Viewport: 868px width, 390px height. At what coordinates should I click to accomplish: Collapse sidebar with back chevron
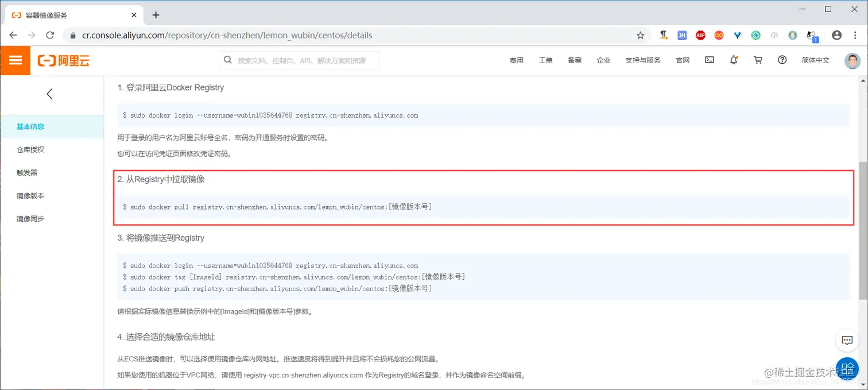[x=50, y=94]
